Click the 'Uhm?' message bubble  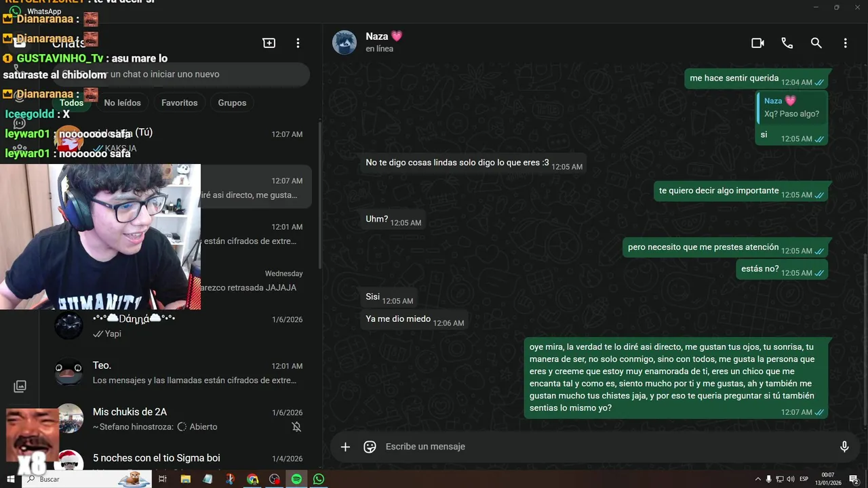(x=393, y=220)
